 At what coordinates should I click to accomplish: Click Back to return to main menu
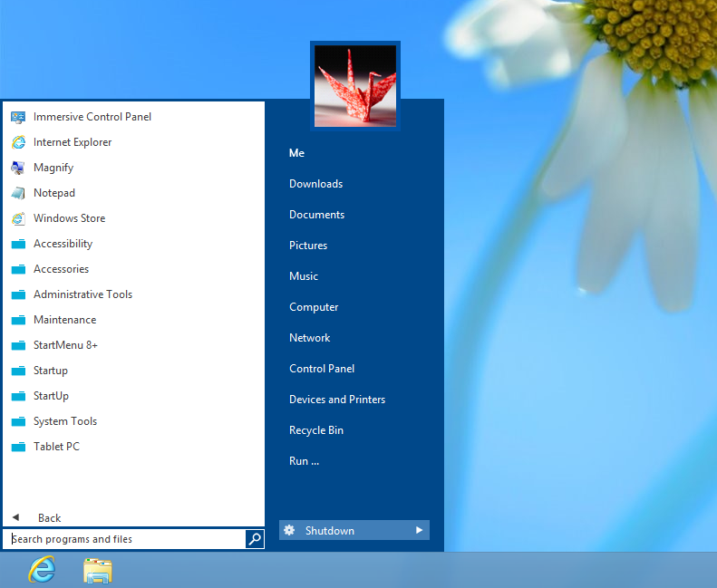(49, 517)
